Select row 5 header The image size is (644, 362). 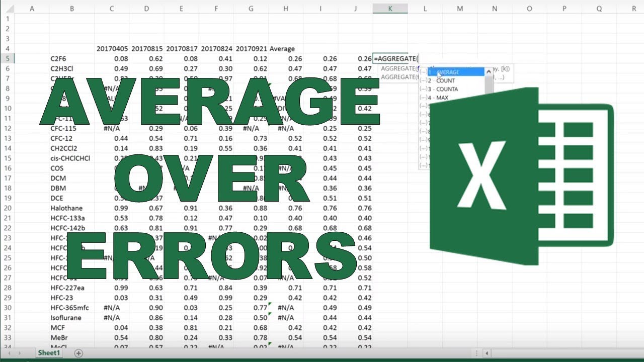coord(8,58)
